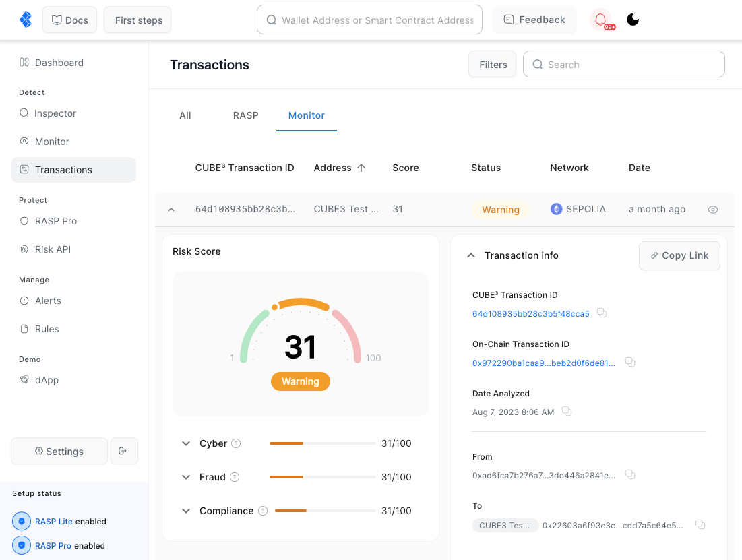This screenshot has height=560, width=742.
Task: Collapse the expanded Warning transaction row
Action: click(x=171, y=209)
